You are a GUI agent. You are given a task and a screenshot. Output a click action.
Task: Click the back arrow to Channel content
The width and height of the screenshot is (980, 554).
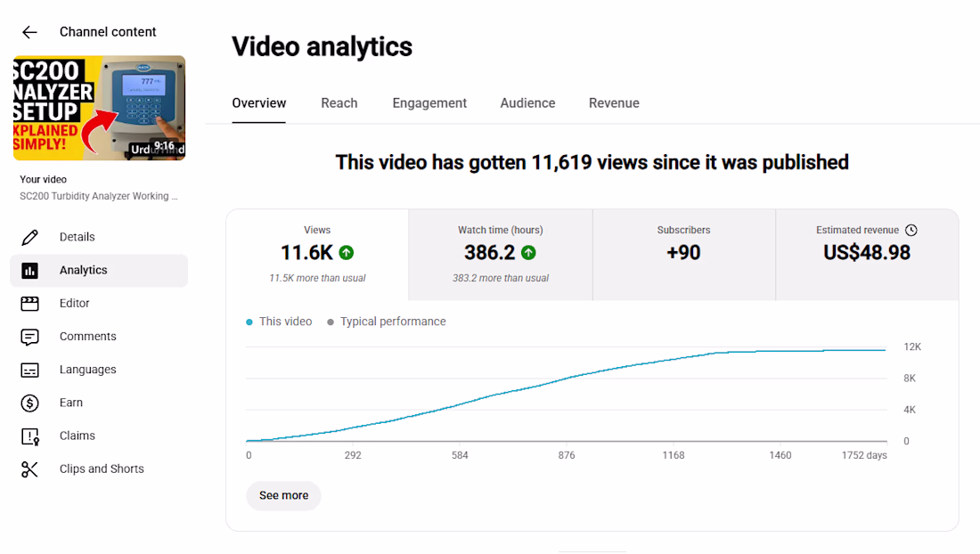29,32
